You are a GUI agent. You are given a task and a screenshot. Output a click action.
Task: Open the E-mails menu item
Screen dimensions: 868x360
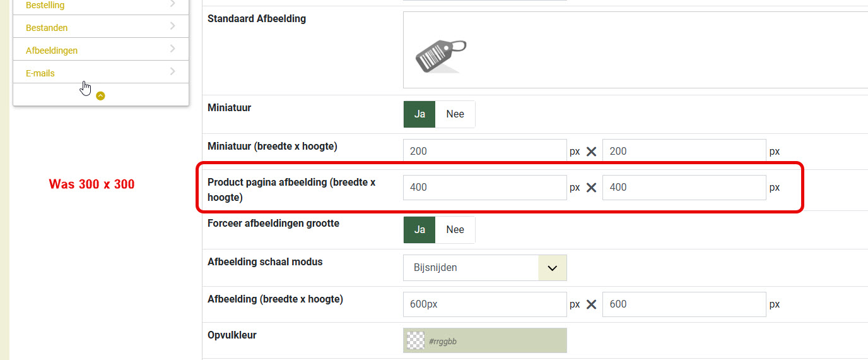(40, 73)
